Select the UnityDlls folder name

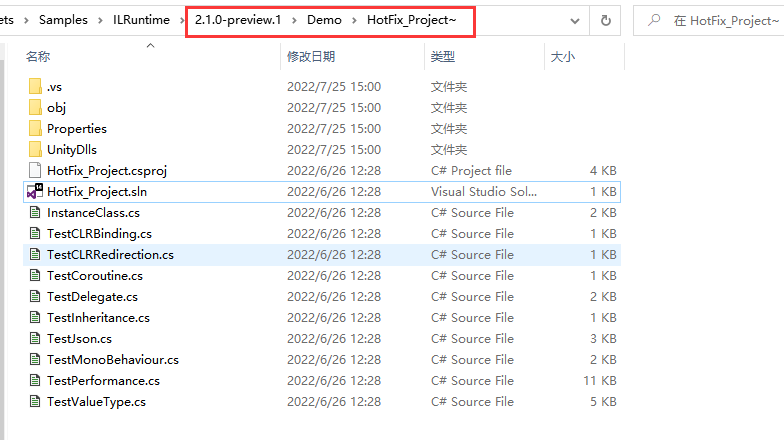pyautogui.click(x=72, y=150)
